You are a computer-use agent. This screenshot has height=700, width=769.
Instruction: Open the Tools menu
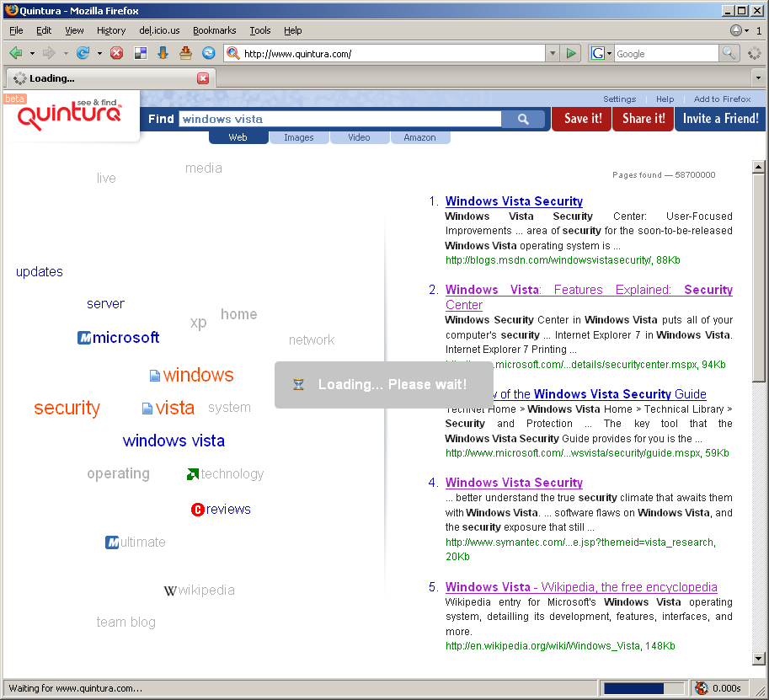tap(260, 30)
